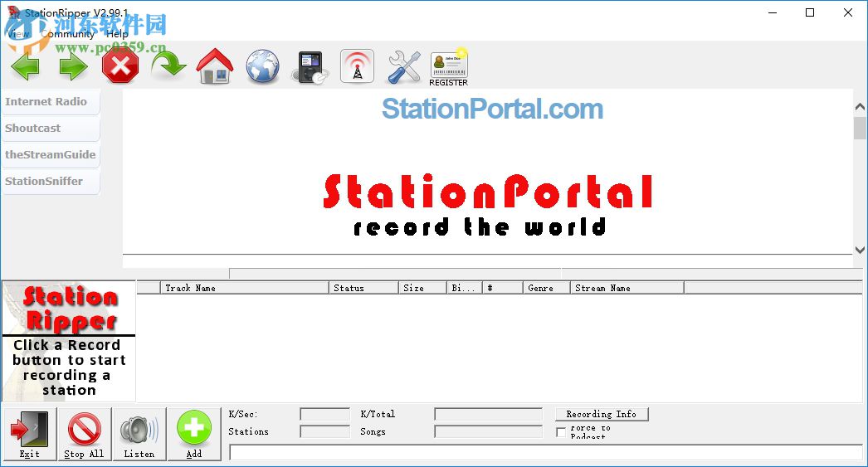
Task: Click the K/Total value field
Action: pyautogui.click(x=488, y=414)
